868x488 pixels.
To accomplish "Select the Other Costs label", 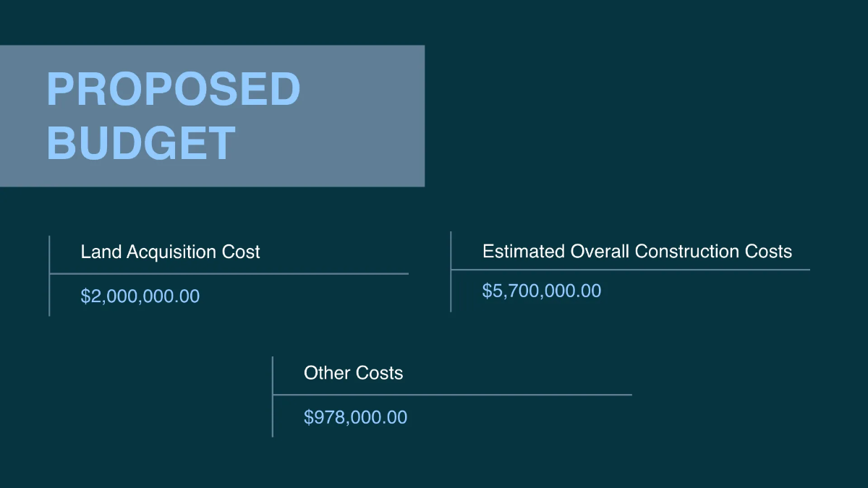I will (353, 373).
